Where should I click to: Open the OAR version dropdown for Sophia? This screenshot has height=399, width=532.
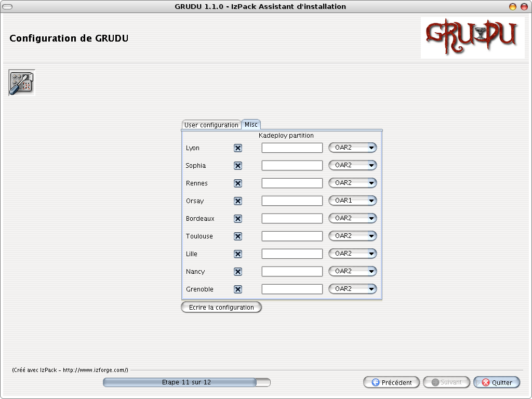click(x=353, y=165)
